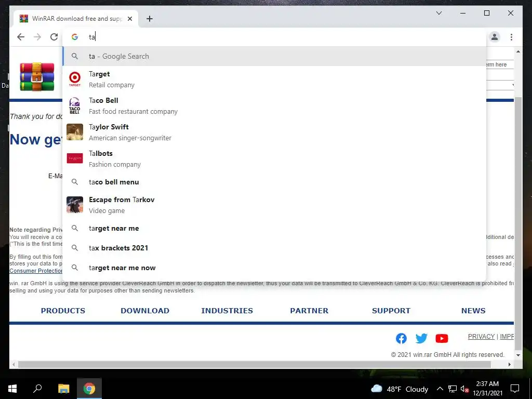Select the 'target near me' suggestion
532x399 pixels.
click(274, 229)
